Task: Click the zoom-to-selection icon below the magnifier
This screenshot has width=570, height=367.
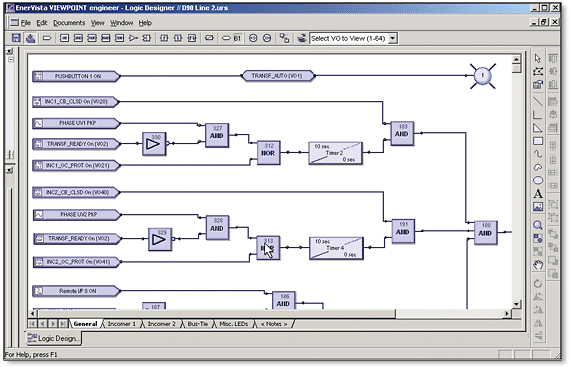Action: (538, 238)
